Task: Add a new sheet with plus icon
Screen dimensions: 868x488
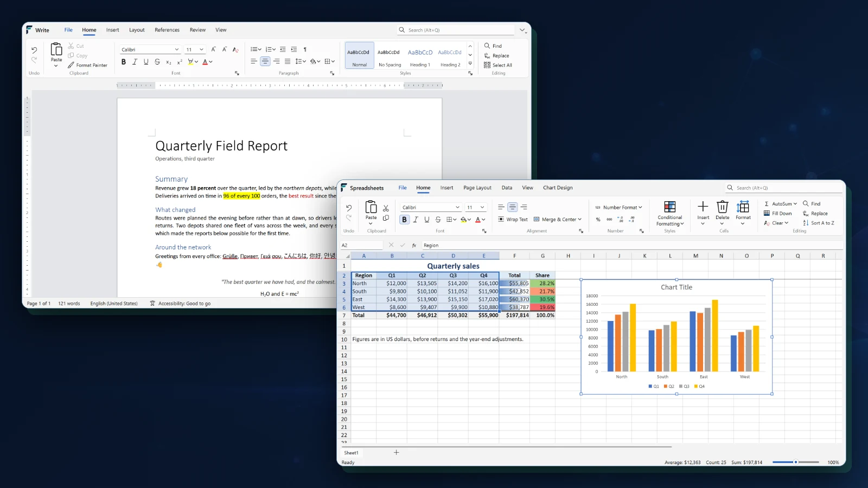Action: pos(396,452)
